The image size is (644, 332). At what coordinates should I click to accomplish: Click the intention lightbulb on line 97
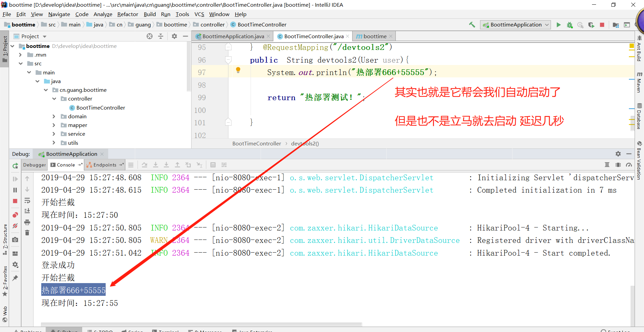tap(238, 70)
